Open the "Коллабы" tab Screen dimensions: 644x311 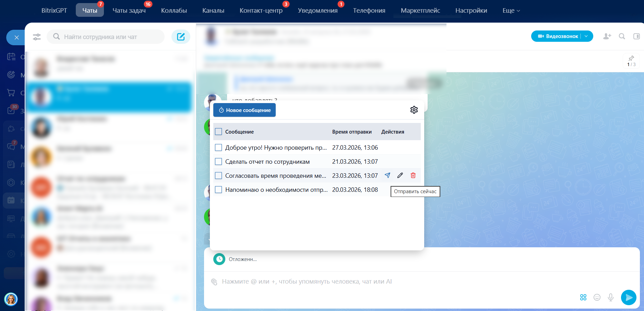(174, 11)
